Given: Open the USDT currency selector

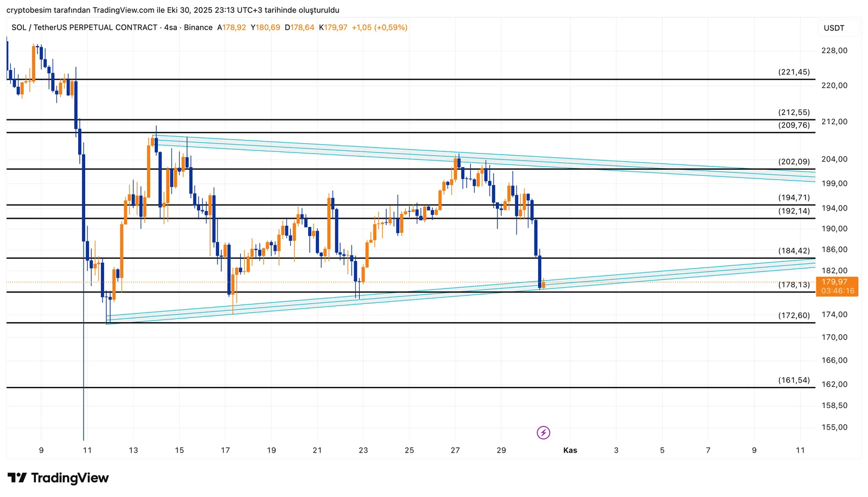Looking at the screenshot, I should click(x=834, y=28).
